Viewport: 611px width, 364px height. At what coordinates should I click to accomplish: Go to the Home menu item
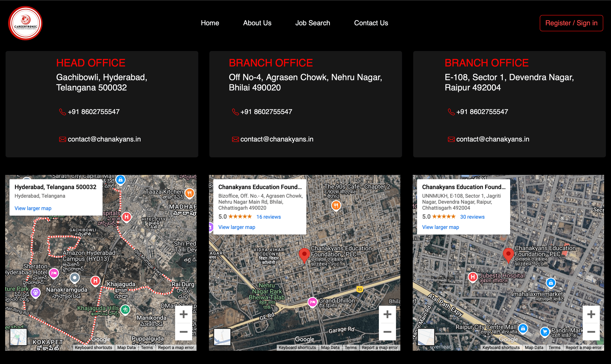point(210,23)
